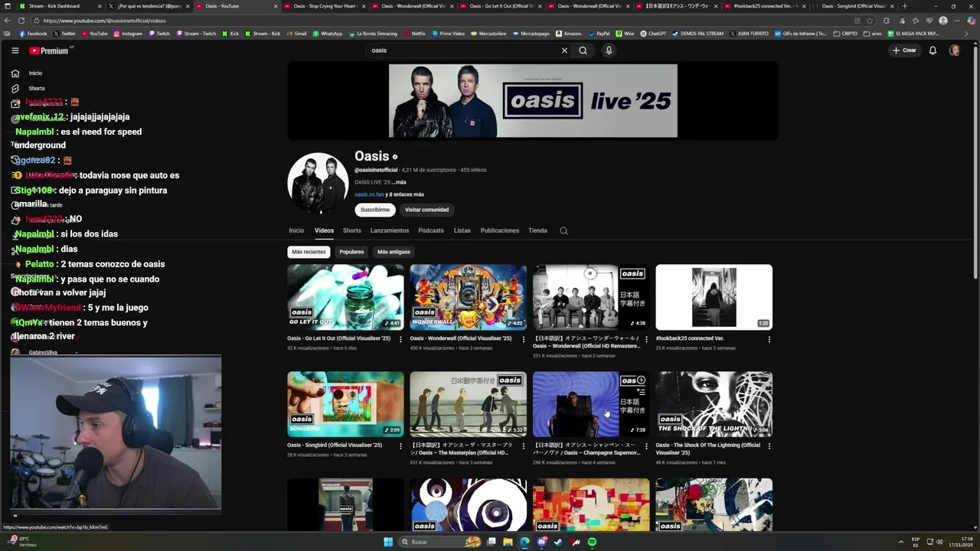Switch to Stop Crying Your Heart browser tab
Image resolution: width=980 pixels, height=551 pixels.
coord(325,6)
